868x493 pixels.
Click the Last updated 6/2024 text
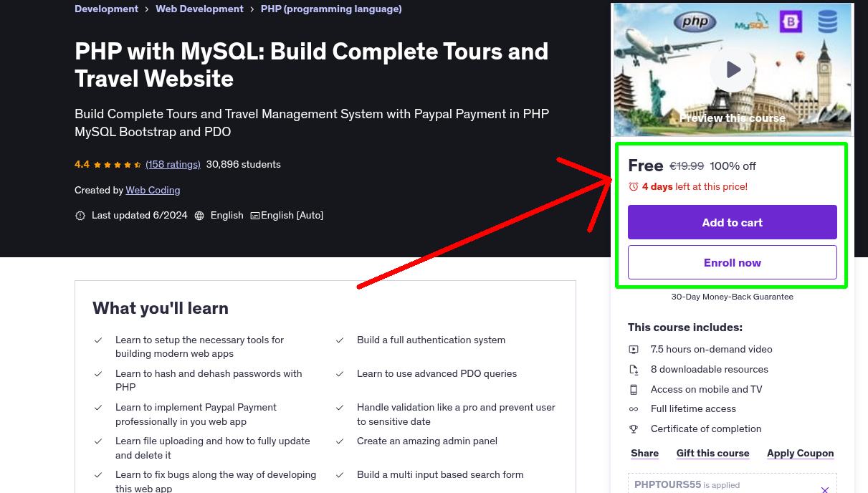click(140, 215)
